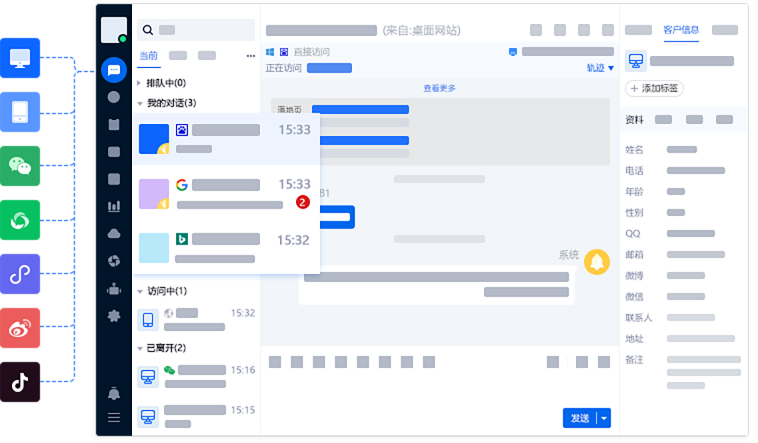Image resolution: width=758 pixels, height=443 pixels.
Task: Open the notification bell in sidebar
Action: [114, 393]
